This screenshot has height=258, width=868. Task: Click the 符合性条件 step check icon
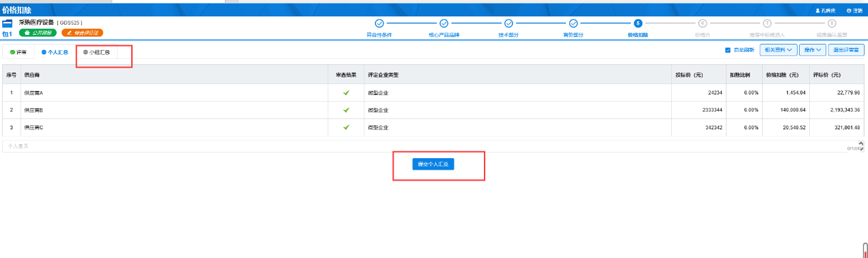pyautogui.click(x=379, y=23)
